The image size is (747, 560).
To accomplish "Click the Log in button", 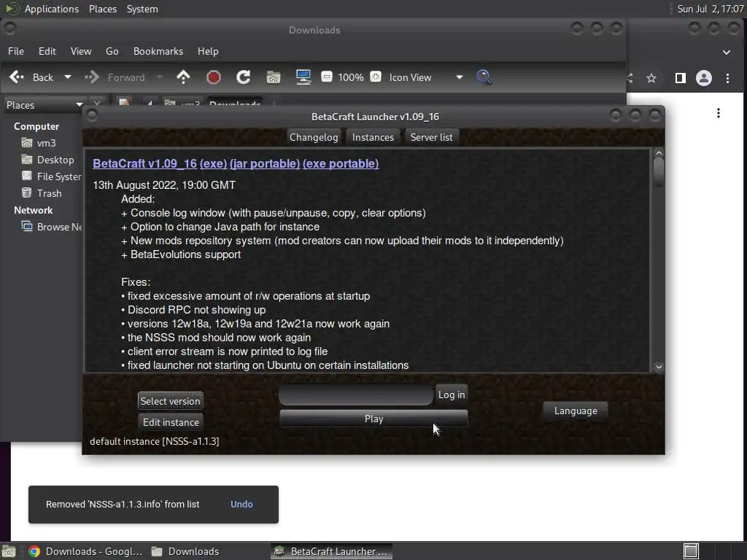I will (x=452, y=394).
